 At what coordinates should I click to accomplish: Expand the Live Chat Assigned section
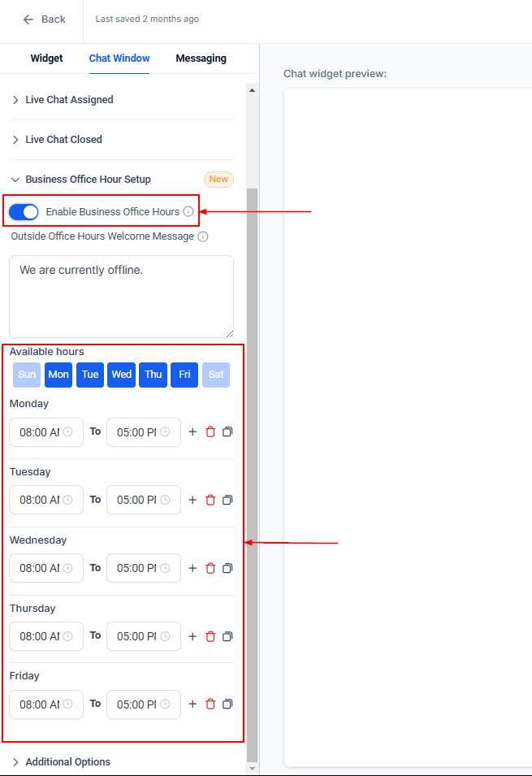tap(69, 100)
